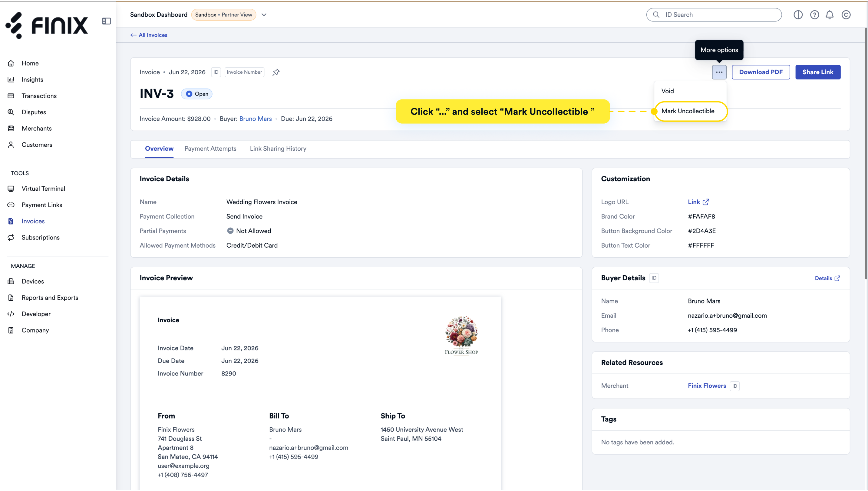The image size is (868, 491).
Task: Open the notifications bell
Action: coord(829,15)
